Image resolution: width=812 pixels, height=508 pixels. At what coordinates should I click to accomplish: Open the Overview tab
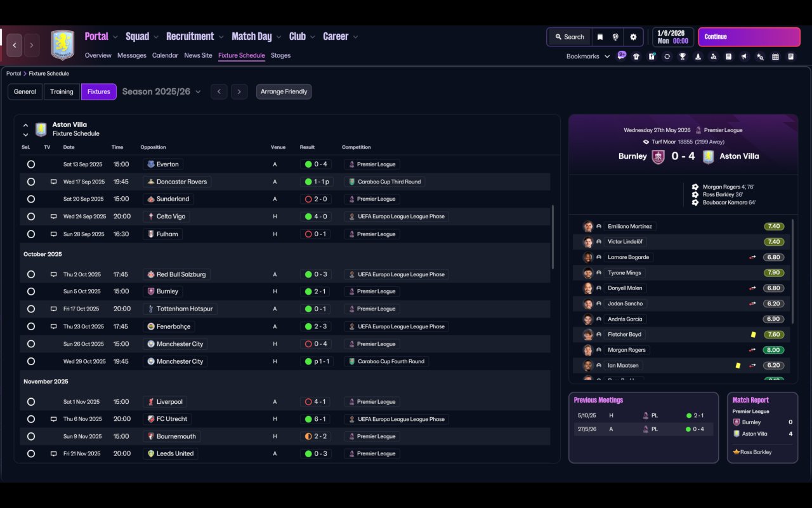tap(98, 55)
